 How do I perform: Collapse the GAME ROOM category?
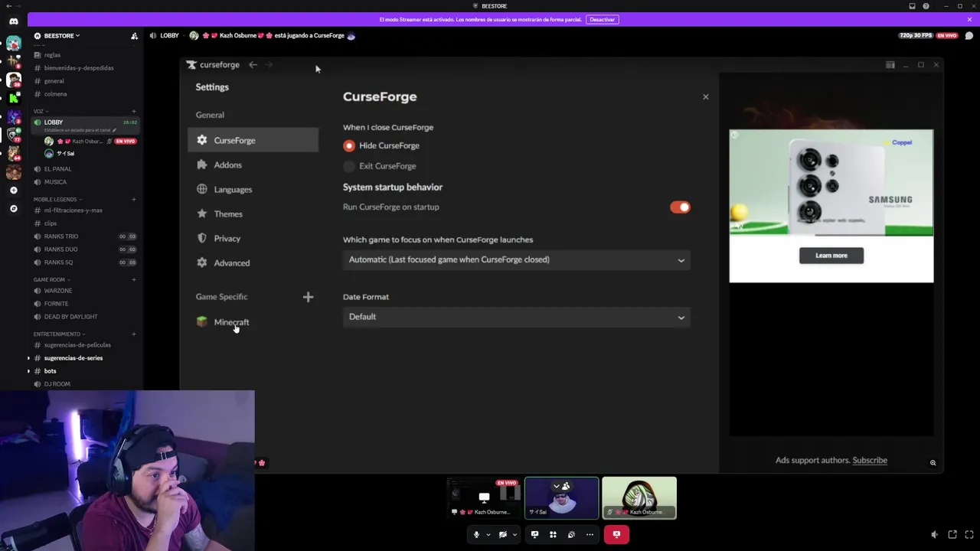point(51,280)
